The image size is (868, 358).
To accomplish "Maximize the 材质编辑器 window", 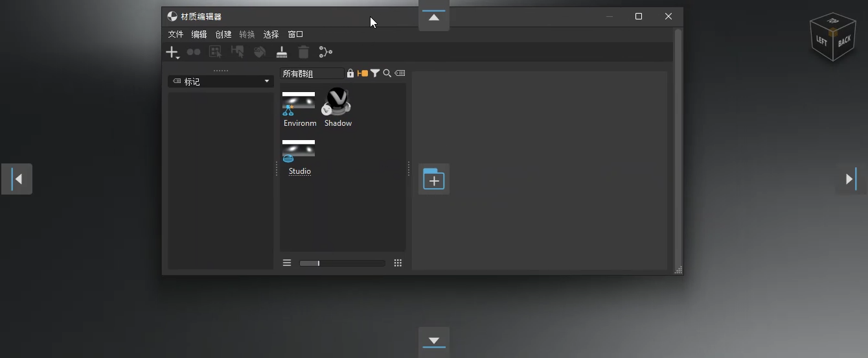I will 639,16.
